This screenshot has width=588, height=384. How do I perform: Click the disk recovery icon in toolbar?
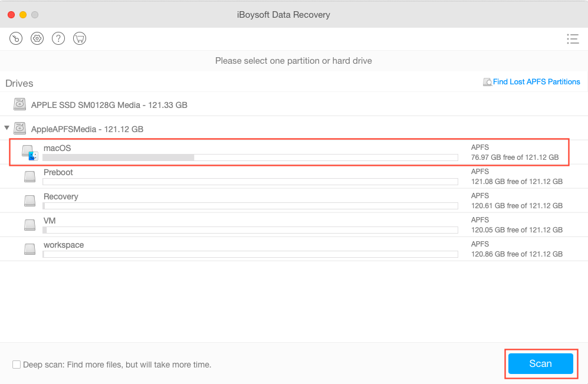pyautogui.click(x=16, y=38)
